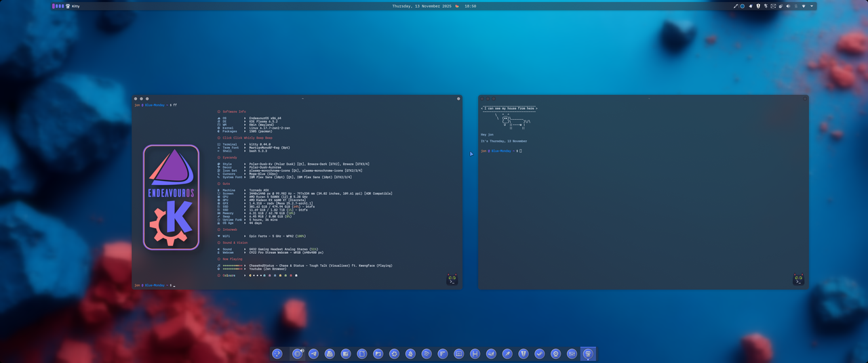Viewport: 868px width, 363px height.
Task: Click the shield icon in system tray
Action: coord(758,6)
